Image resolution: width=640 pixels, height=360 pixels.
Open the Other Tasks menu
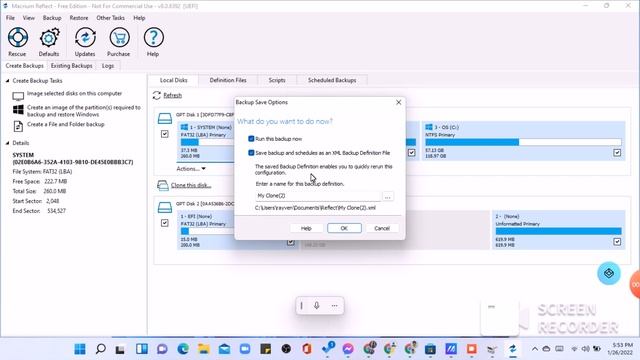[x=110, y=18]
